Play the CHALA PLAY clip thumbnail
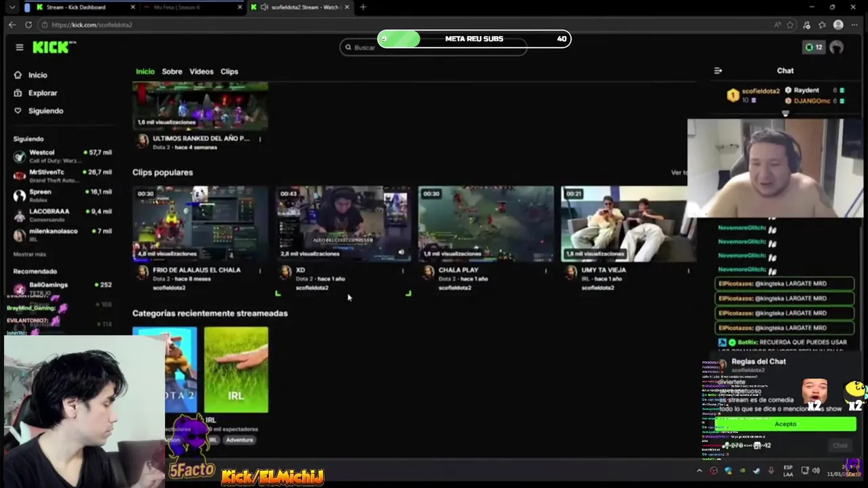This screenshot has height=488, width=868. 486,224
